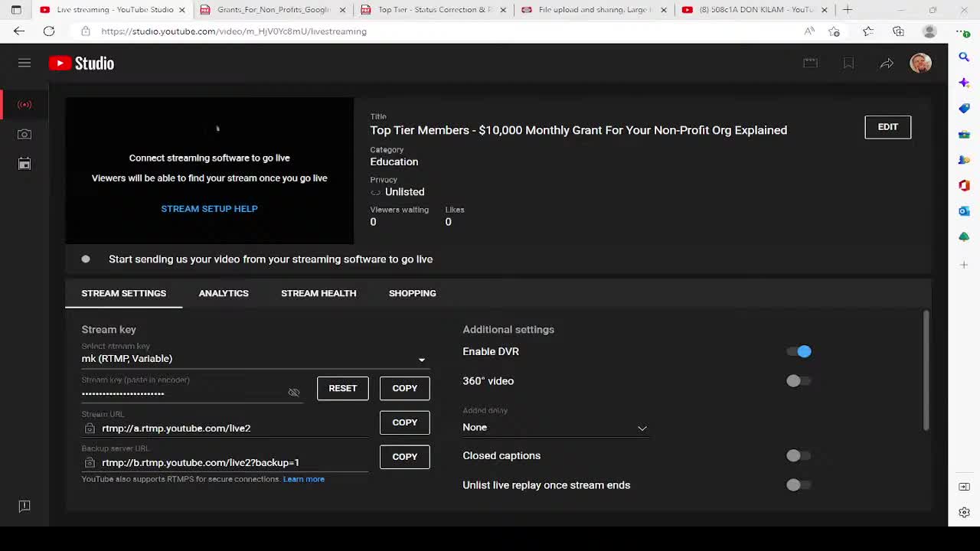Copy the stream key
Image resolution: width=980 pixels, height=551 pixels.
405,388
